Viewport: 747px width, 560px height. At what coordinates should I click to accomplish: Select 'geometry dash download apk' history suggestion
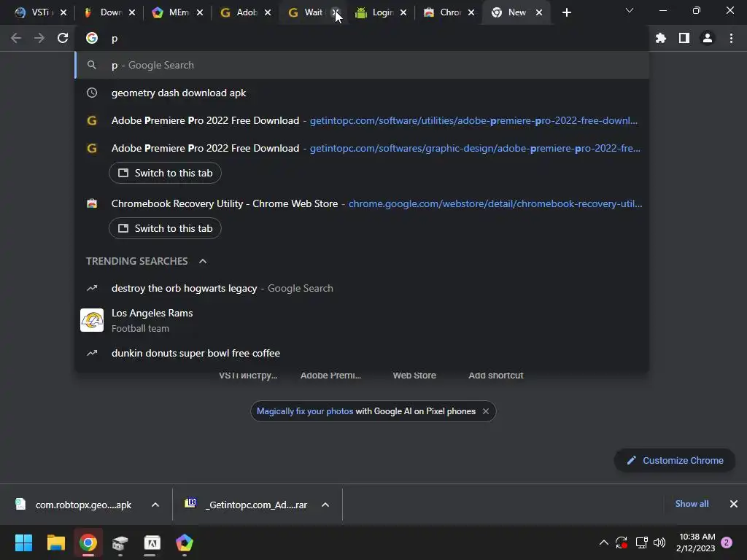[362, 93]
